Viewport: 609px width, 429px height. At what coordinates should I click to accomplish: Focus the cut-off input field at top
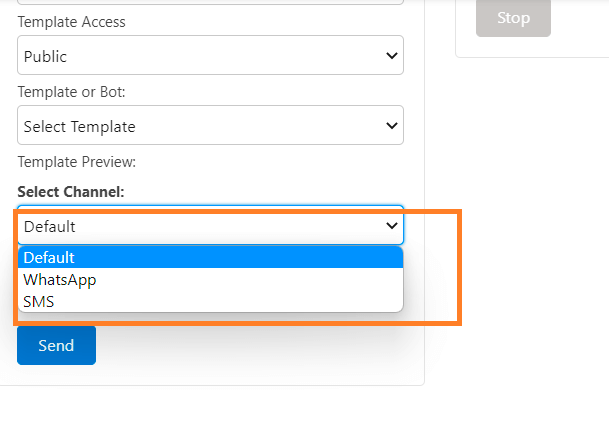click(210, 2)
